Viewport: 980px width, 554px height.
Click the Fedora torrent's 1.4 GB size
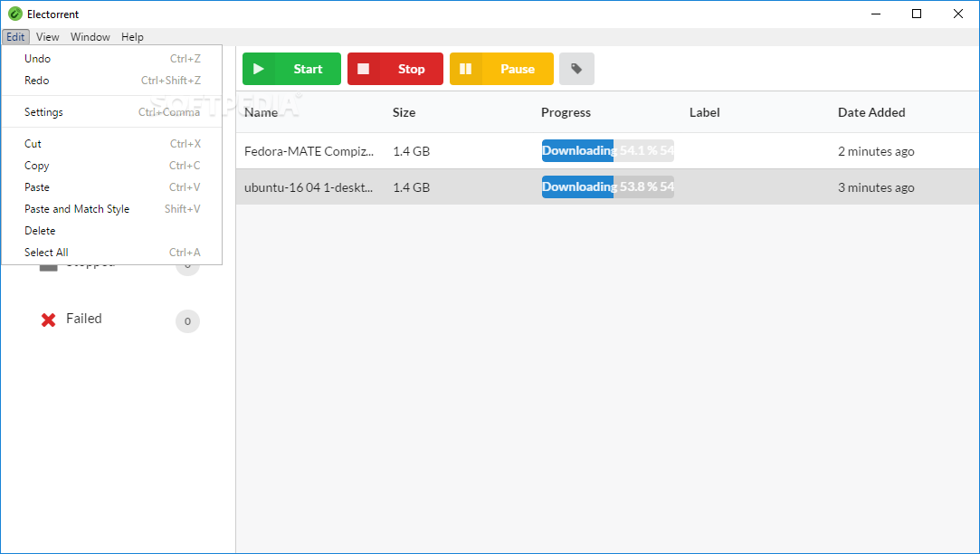point(411,151)
